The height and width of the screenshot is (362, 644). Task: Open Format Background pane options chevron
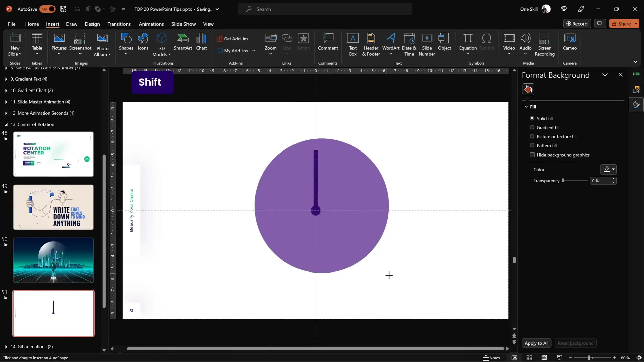pyautogui.click(x=605, y=75)
